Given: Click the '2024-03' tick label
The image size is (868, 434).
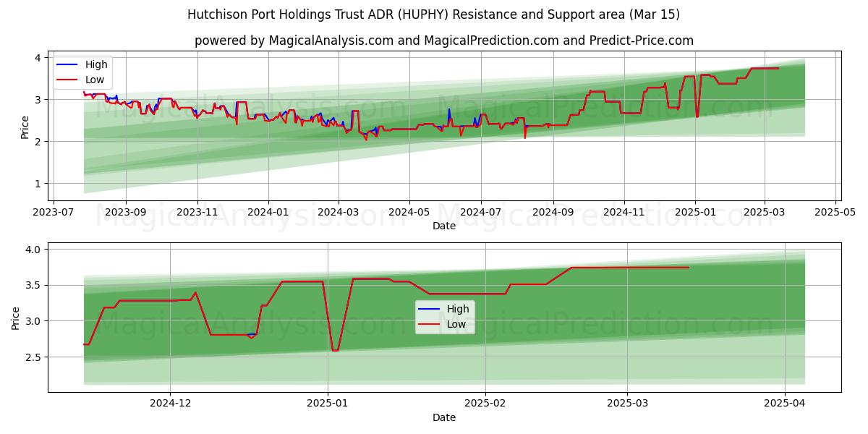Looking at the screenshot, I should [339, 213].
